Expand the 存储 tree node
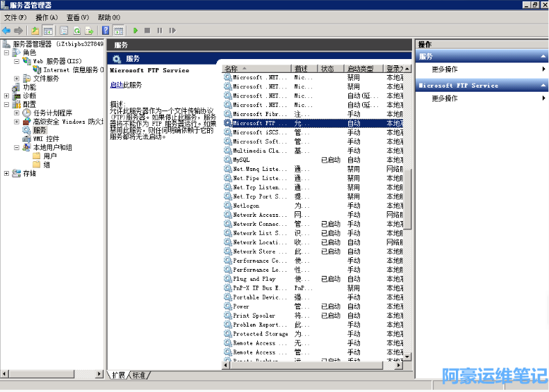Viewport: 549px width, 392px height. [x=6, y=174]
